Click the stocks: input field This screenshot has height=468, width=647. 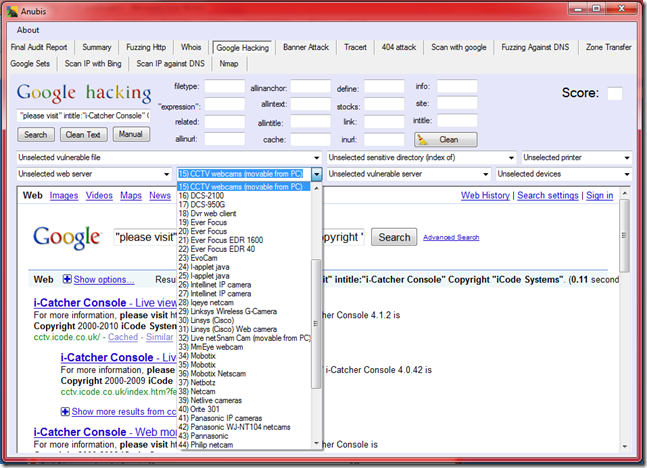coord(384,104)
